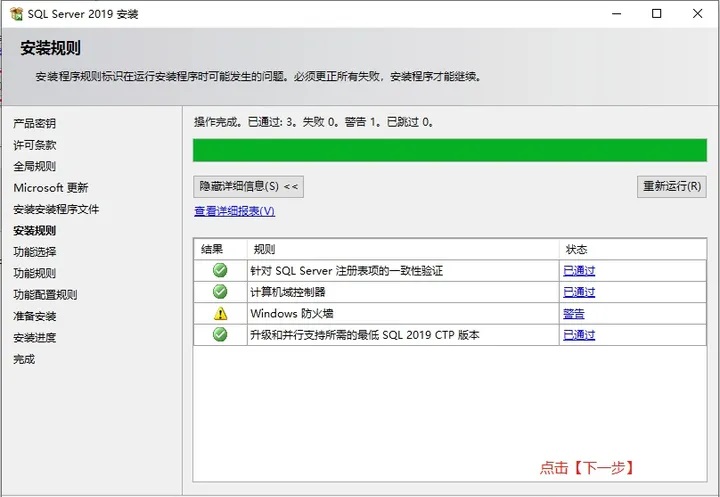Select 全局规则 step in sidebar
Viewport: 720px width, 497px height.
point(34,166)
